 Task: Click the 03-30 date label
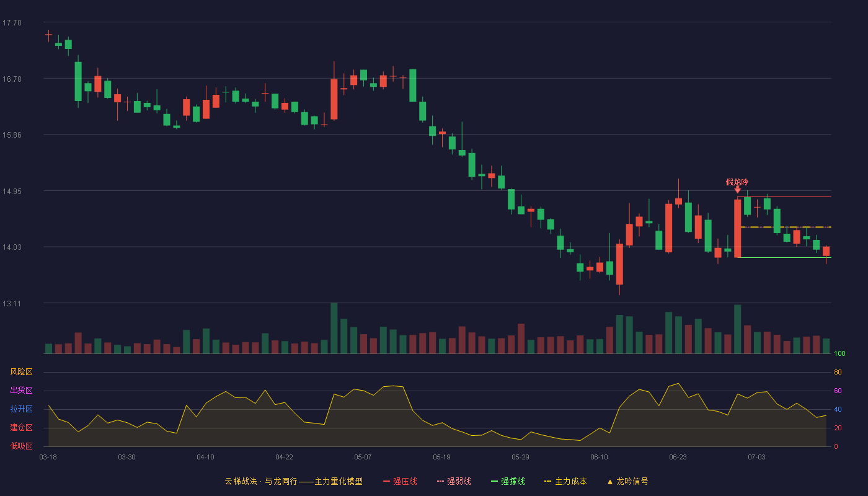(126, 457)
